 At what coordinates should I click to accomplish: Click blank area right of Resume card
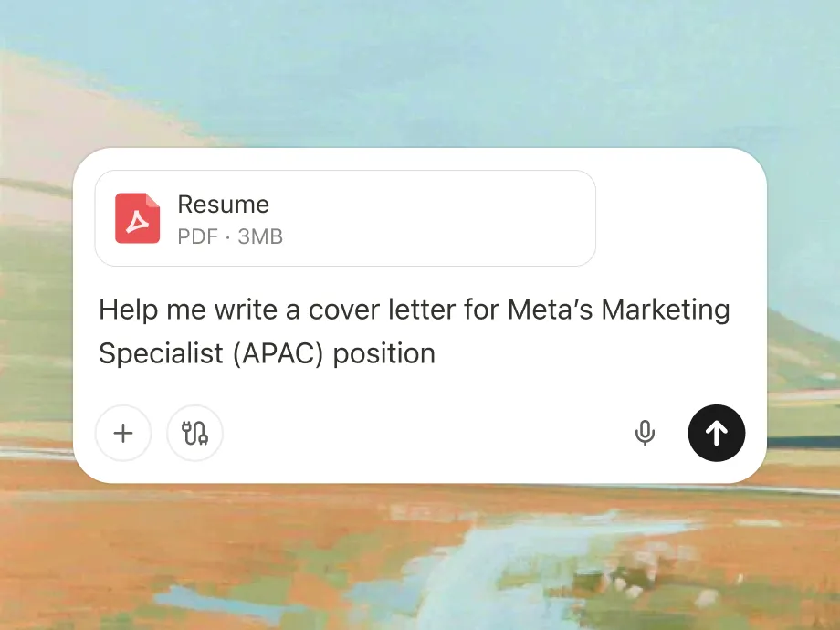tap(680, 218)
